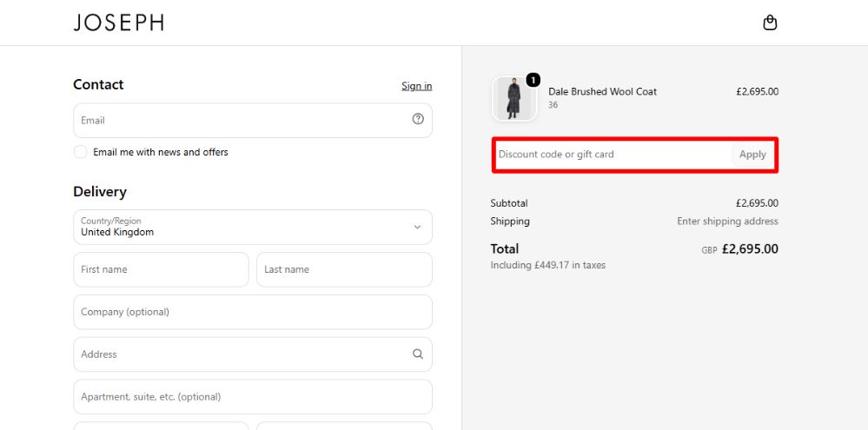Viewport: 868px width, 430px height.
Task: Focus the Discount code or gift card field
Action: click(x=613, y=155)
